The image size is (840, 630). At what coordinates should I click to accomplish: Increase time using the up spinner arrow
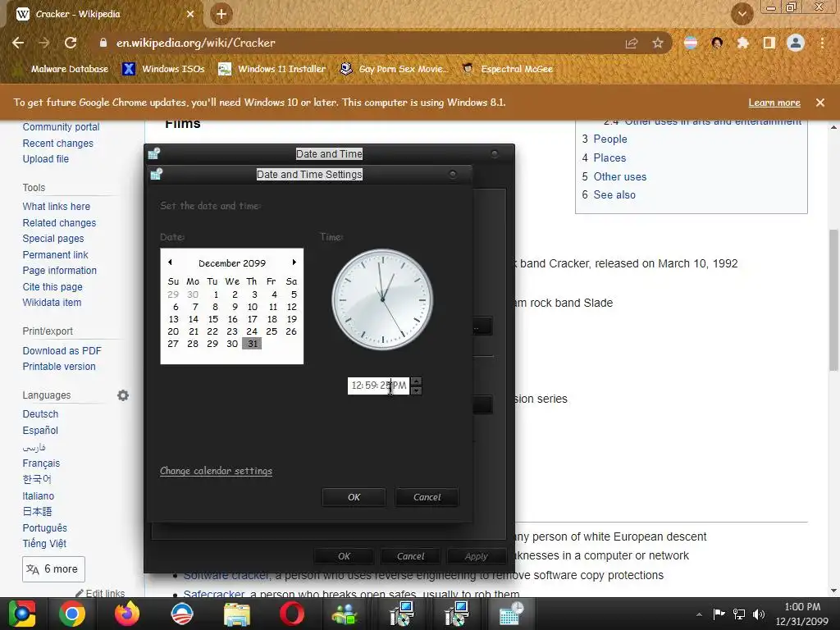[x=416, y=381]
